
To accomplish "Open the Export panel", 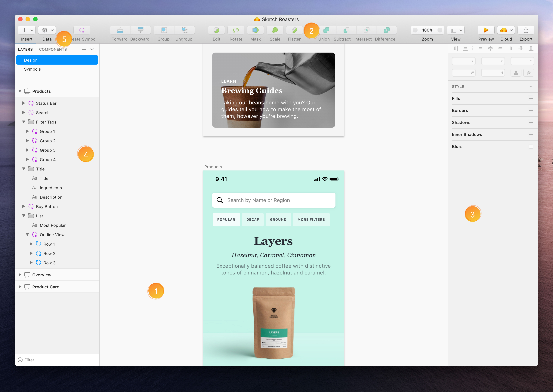I will 526,30.
